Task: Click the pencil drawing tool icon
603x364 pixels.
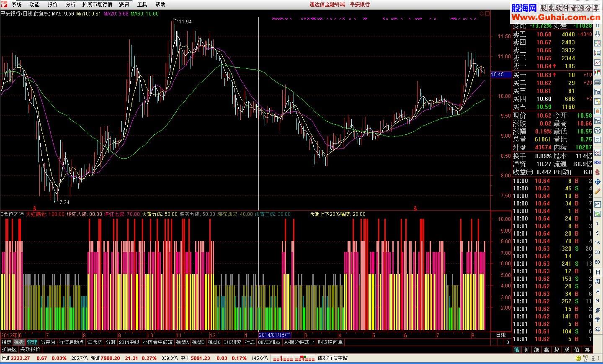Action: (x=598, y=191)
